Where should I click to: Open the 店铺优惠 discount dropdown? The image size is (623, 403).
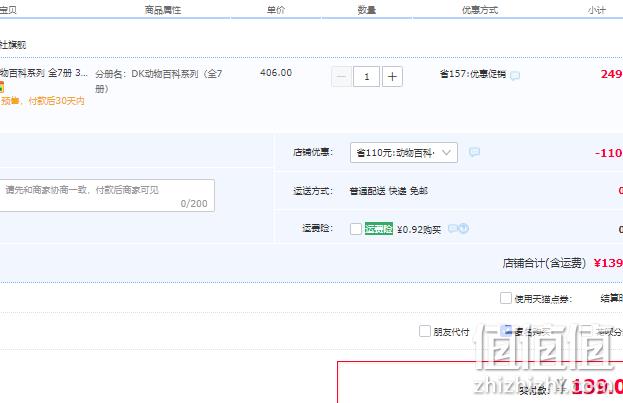point(404,153)
